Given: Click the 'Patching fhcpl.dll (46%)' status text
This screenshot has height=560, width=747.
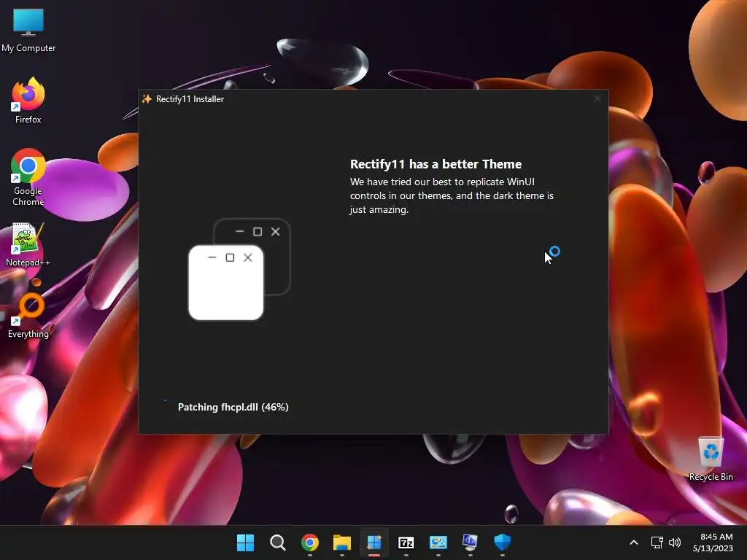Looking at the screenshot, I should 233,407.
